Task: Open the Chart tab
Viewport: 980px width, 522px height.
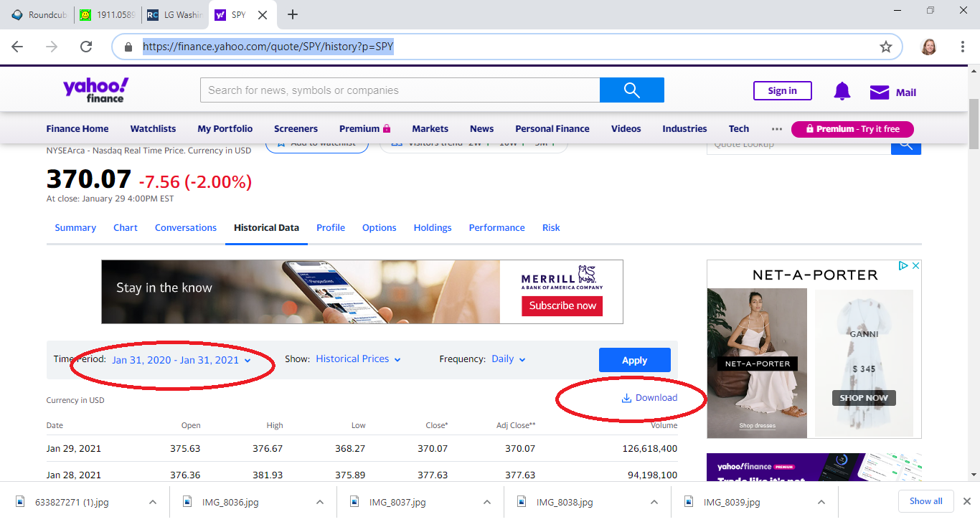Action: click(x=126, y=227)
